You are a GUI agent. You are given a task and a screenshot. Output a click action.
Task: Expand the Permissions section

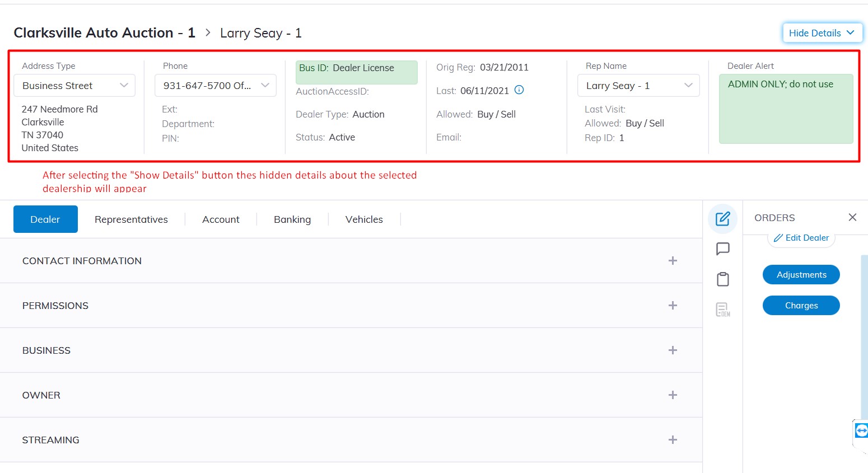tap(673, 306)
